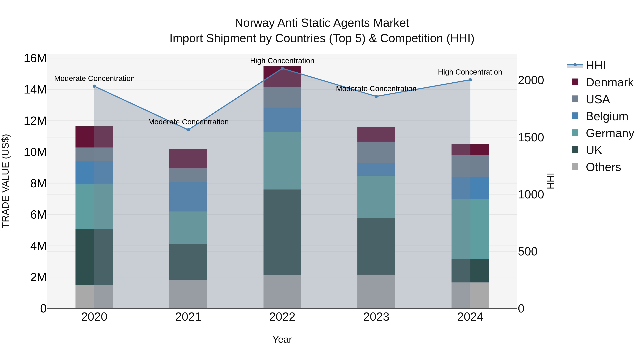Click the 'High Concentration' label above 2024
The width and height of the screenshot is (644, 362).
pyautogui.click(x=470, y=72)
